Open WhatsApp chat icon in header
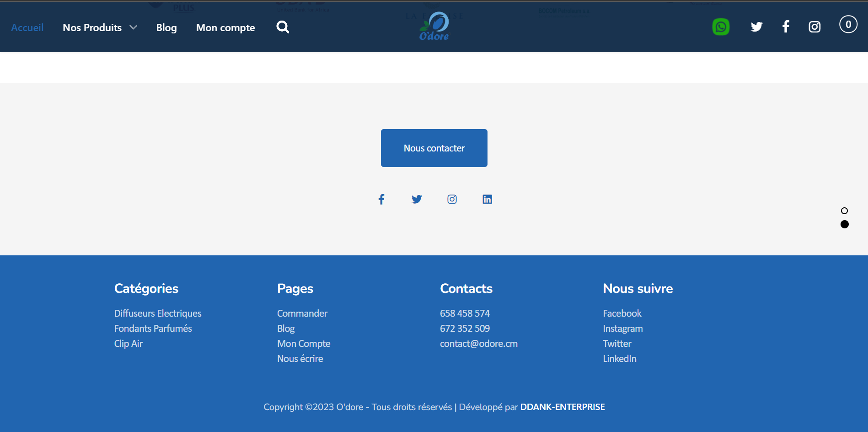Screen dimensions: 868x432 [x=721, y=27]
